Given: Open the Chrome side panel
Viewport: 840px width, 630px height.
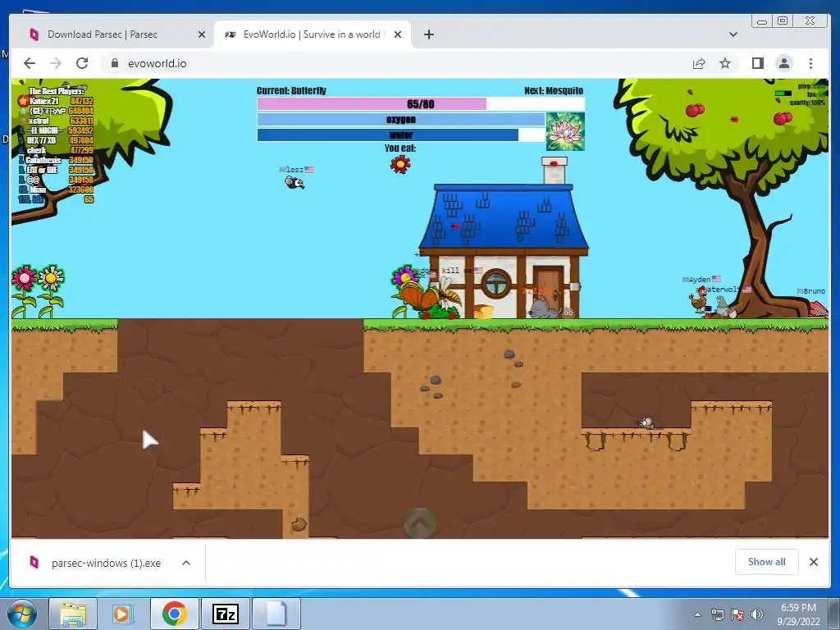Looking at the screenshot, I should (757, 64).
